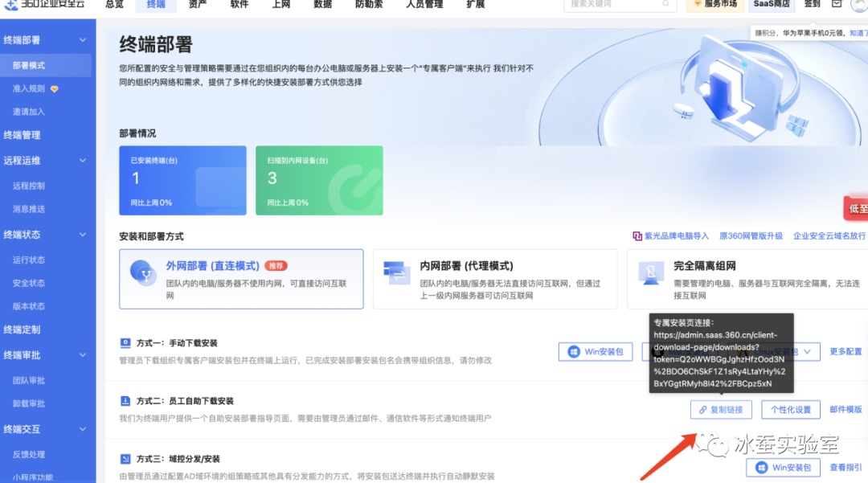Open the mail envelope icon in the top bar
868x483 pixels.
[x=837, y=4]
